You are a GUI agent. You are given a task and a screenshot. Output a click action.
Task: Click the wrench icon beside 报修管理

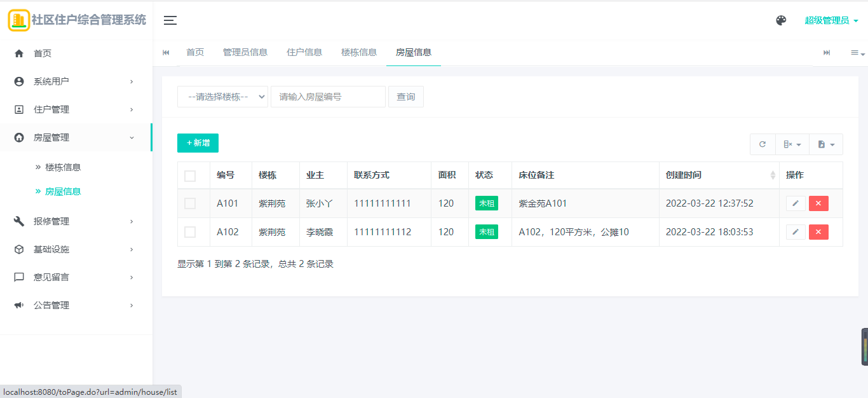(x=19, y=221)
